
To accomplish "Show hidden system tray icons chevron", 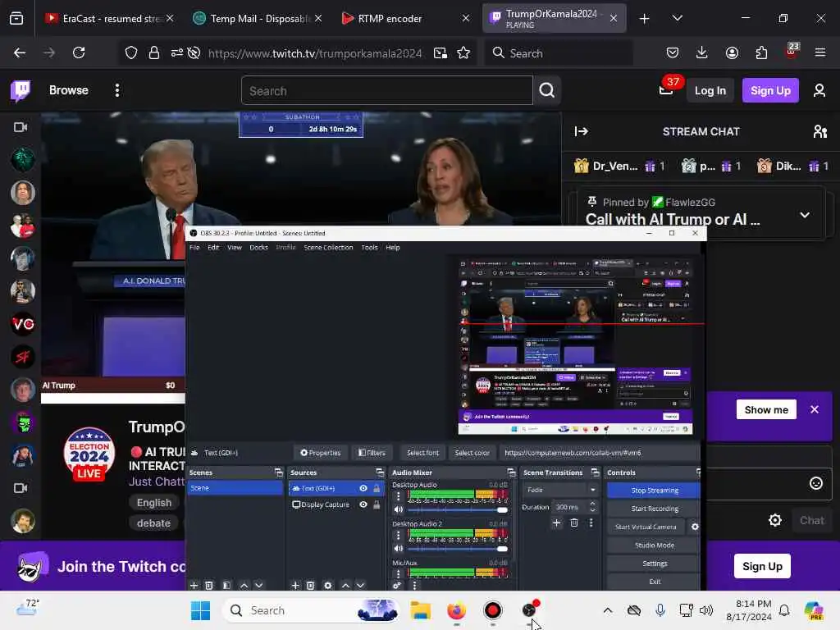I will 608,610.
